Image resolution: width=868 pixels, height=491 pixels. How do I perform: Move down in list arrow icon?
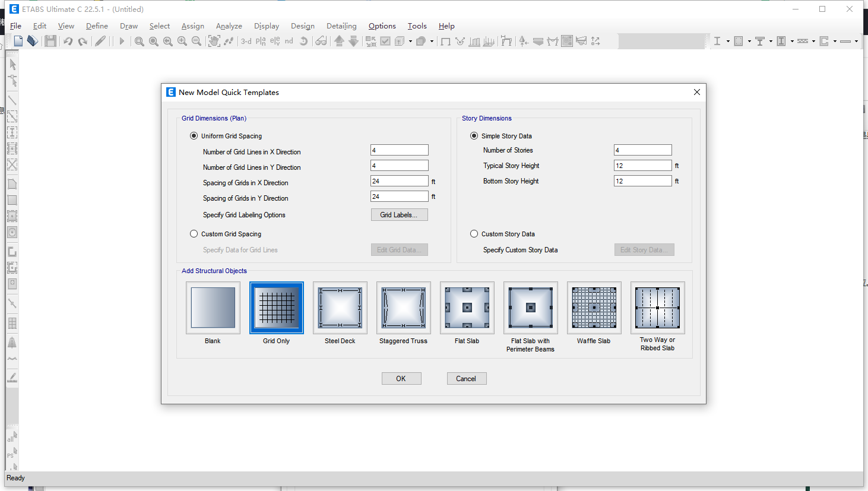353,41
